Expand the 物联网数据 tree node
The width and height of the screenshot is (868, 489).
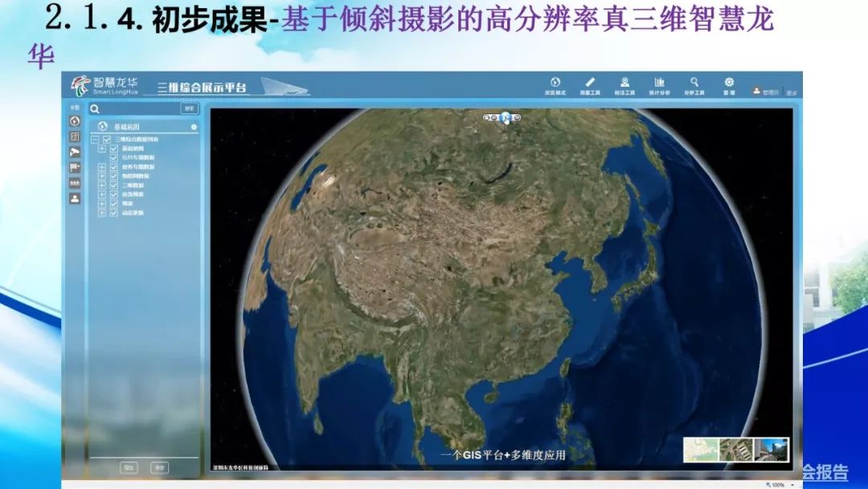pos(102,176)
